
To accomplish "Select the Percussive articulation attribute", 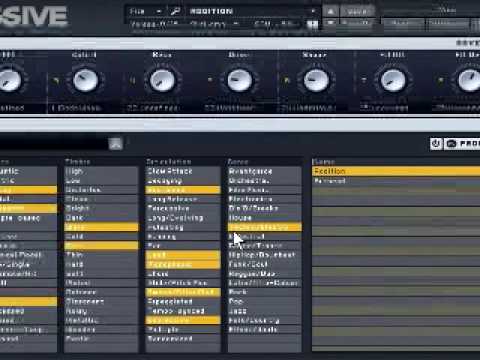I will [x=183, y=208].
